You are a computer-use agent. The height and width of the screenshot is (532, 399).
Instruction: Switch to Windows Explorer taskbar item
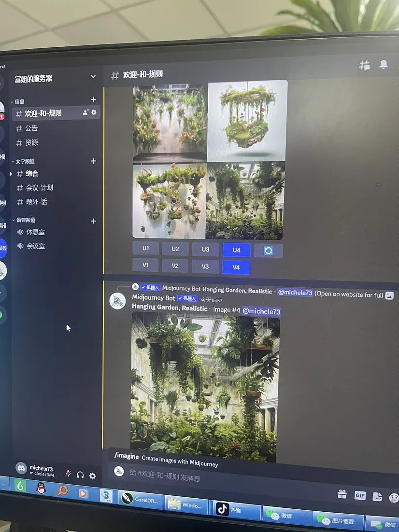coord(187,504)
